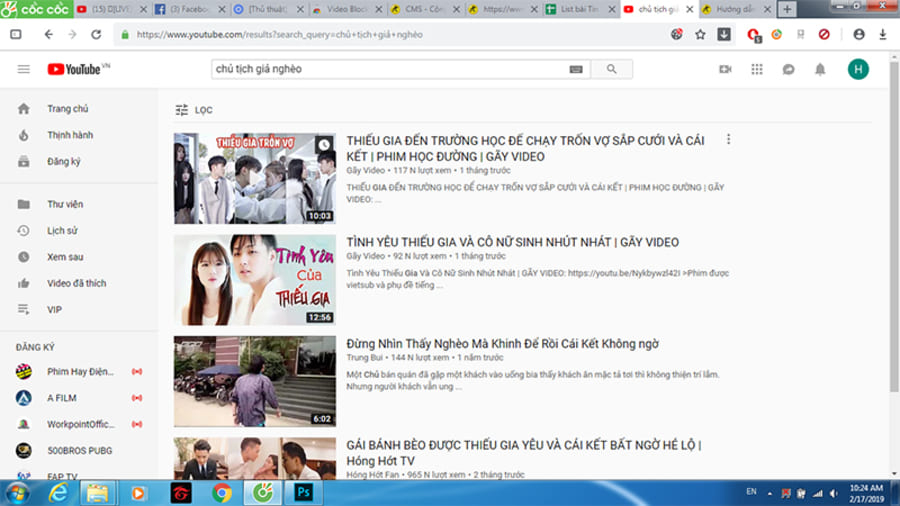Open the on-screen keyboard icon in search box
This screenshot has height=506, width=900.
(576, 69)
